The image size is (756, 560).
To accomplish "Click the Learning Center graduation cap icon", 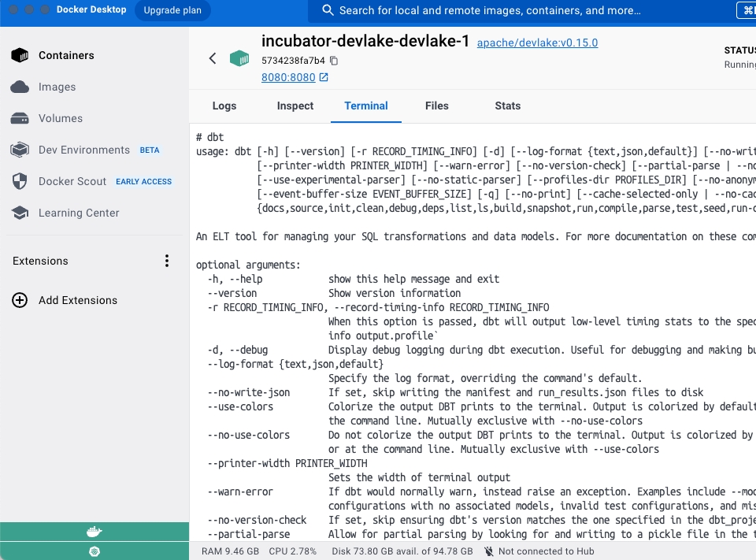I will tap(20, 213).
